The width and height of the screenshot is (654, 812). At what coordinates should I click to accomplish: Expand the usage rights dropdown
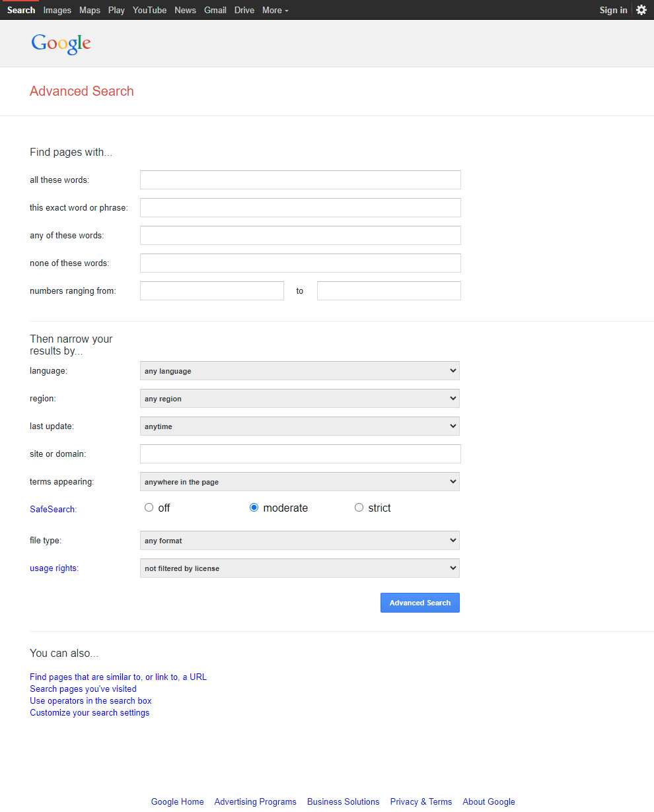pos(300,568)
